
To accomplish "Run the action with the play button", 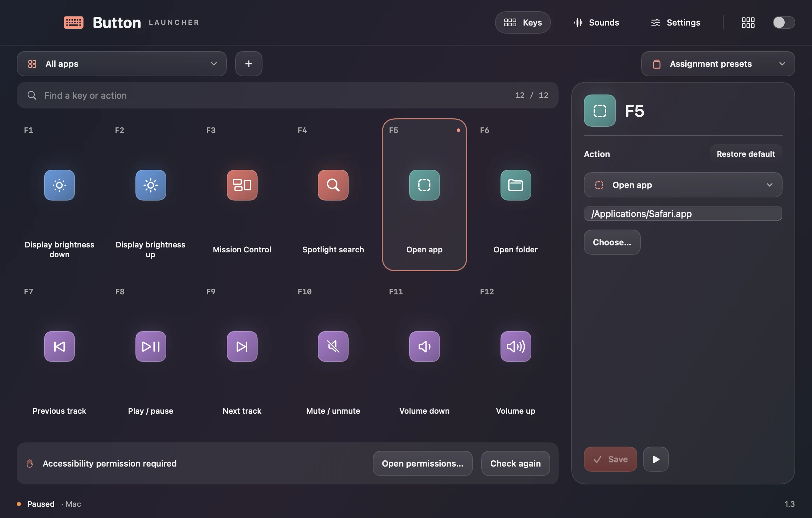I will click(x=656, y=459).
